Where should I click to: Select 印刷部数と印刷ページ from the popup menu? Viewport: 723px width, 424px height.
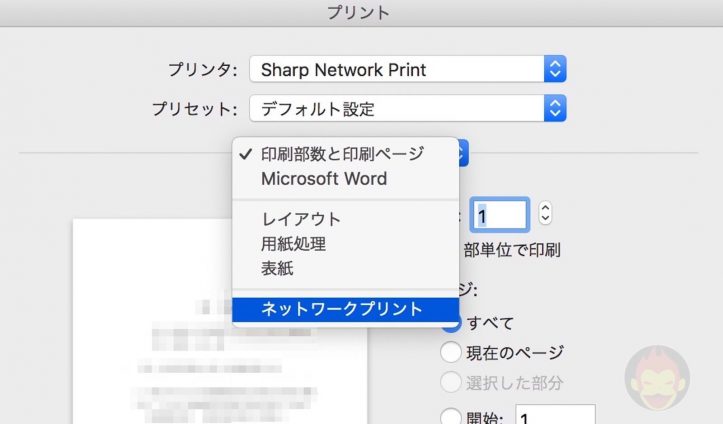(345, 154)
